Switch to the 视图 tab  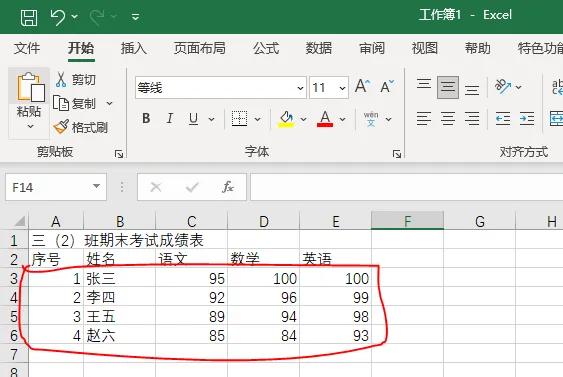tap(424, 48)
